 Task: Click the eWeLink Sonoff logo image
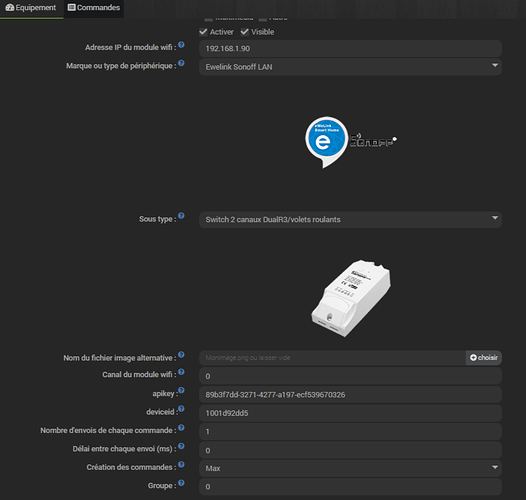coord(351,142)
